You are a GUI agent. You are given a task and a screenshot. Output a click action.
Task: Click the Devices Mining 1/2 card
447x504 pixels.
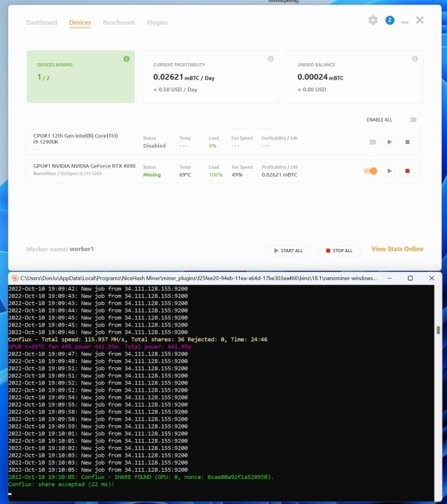pyautogui.click(x=81, y=76)
